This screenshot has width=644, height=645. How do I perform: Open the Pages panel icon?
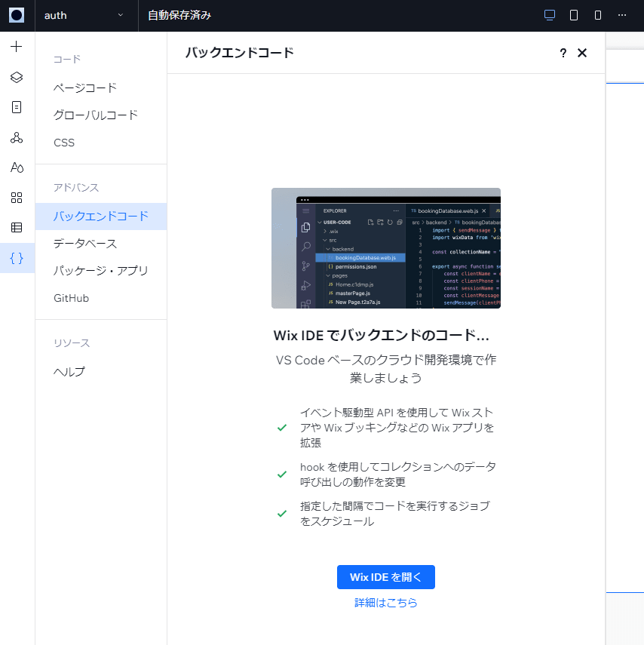(17, 107)
